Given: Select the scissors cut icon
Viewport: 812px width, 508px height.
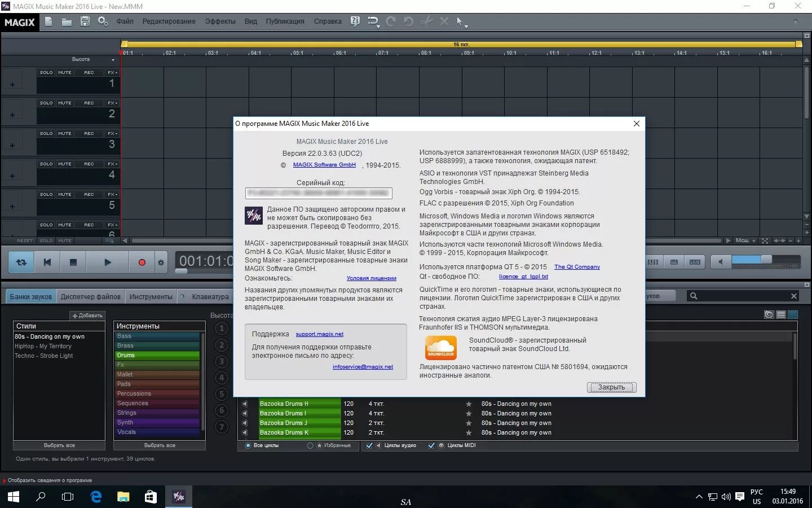Looking at the screenshot, I should [x=427, y=21].
